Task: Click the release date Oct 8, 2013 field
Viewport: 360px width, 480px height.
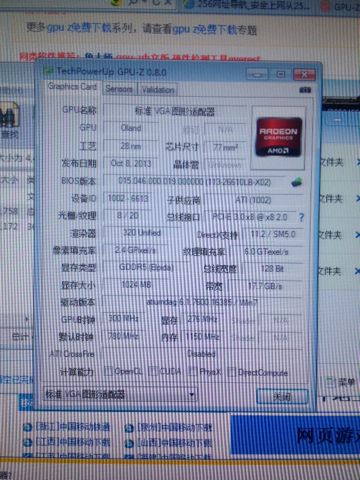Action: tap(131, 163)
